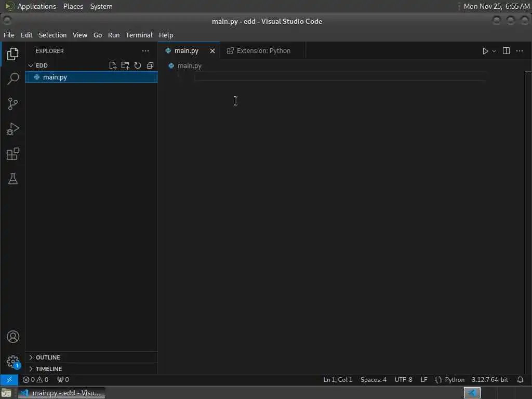Image resolution: width=532 pixels, height=399 pixels.
Task: Open the Applications system menu
Action: 37,6
